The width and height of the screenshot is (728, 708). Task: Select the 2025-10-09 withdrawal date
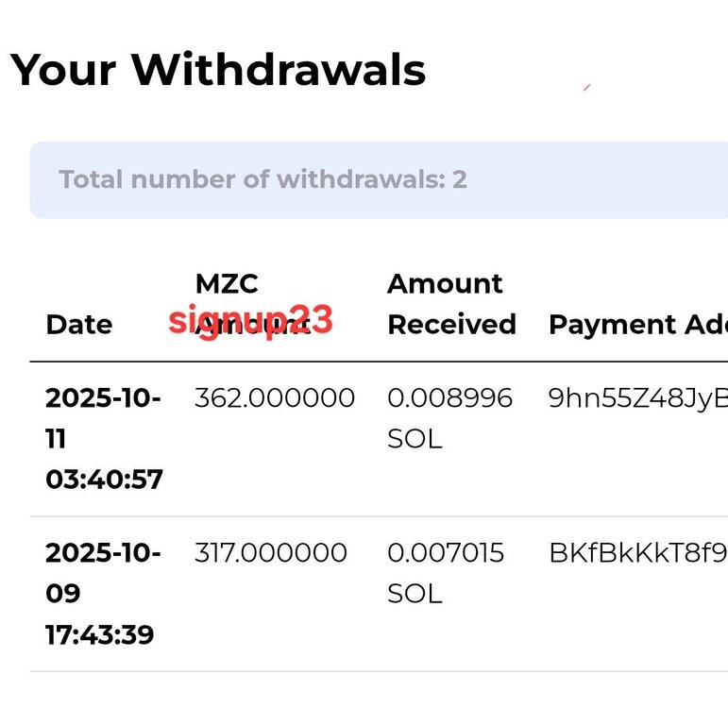(103, 573)
